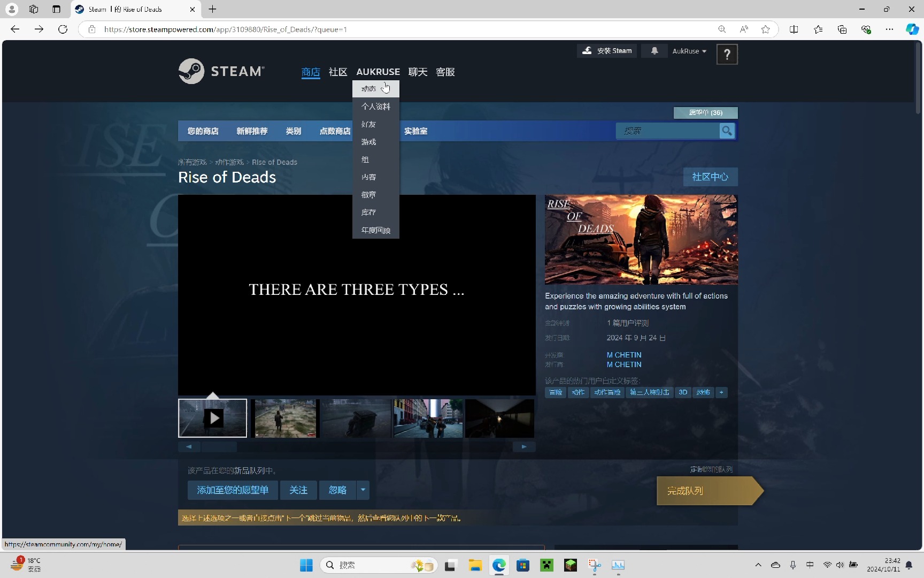
Task: Click the thumbnail strip scroll handle
Action: click(x=219, y=446)
